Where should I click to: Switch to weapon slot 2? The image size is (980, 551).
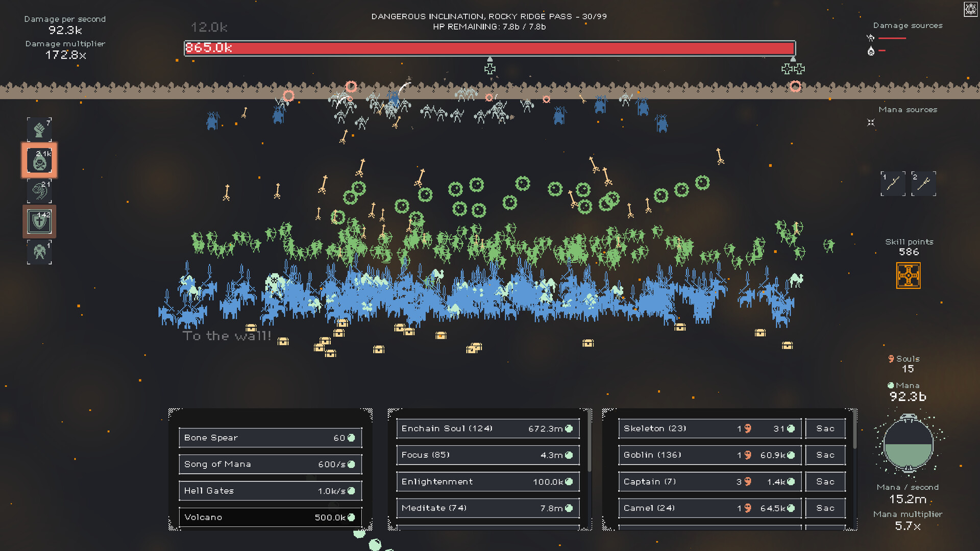(x=923, y=184)
